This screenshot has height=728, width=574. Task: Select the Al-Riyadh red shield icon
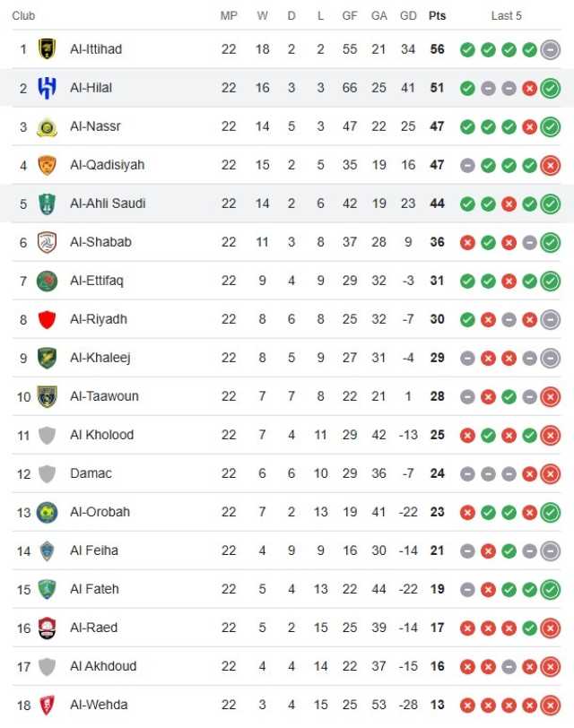coord(47,319)
